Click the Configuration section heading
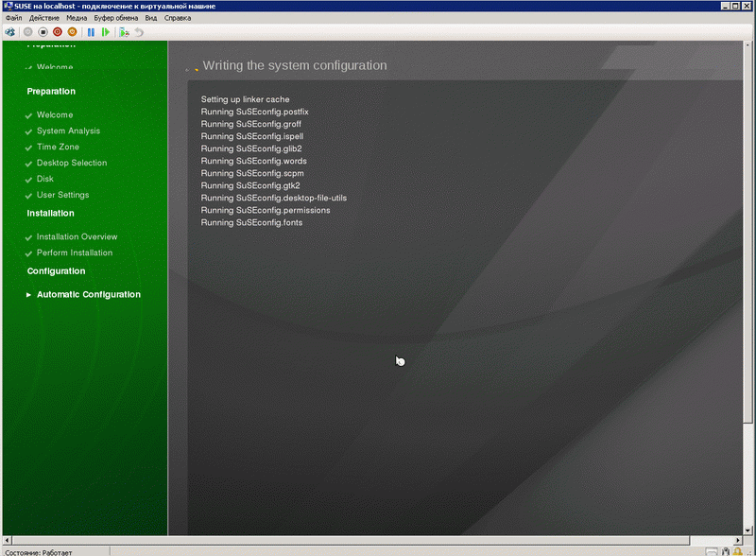756x556 pixels. pos(56,271)
